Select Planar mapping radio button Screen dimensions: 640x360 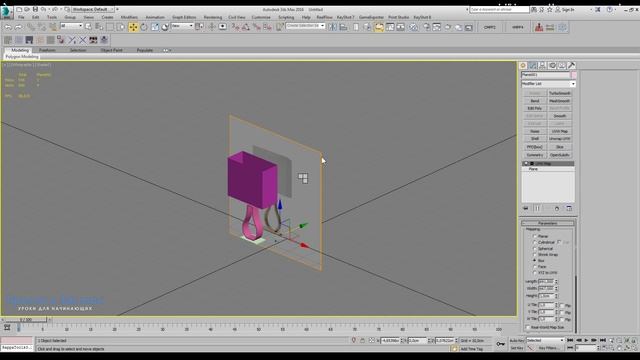click(535, 236)
